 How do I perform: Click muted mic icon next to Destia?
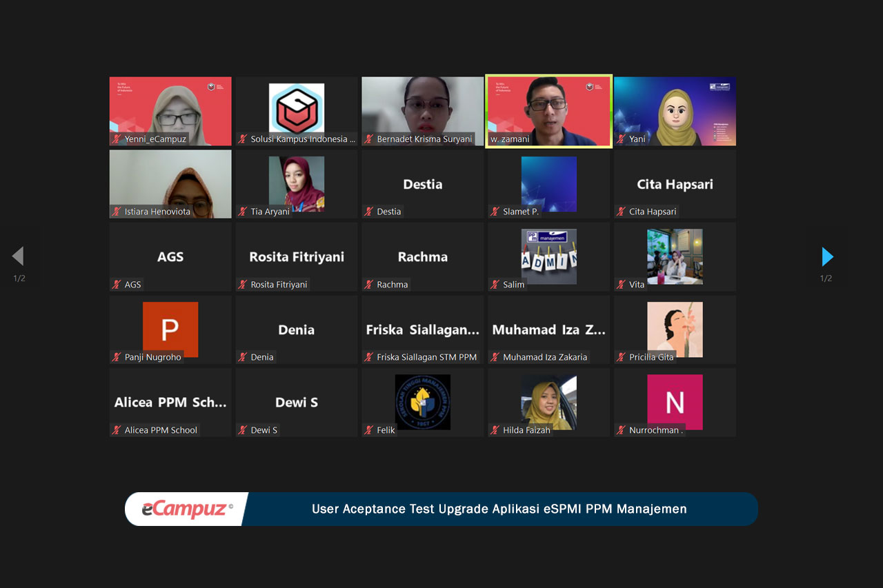pyautogui.click(x=369, y=212)
